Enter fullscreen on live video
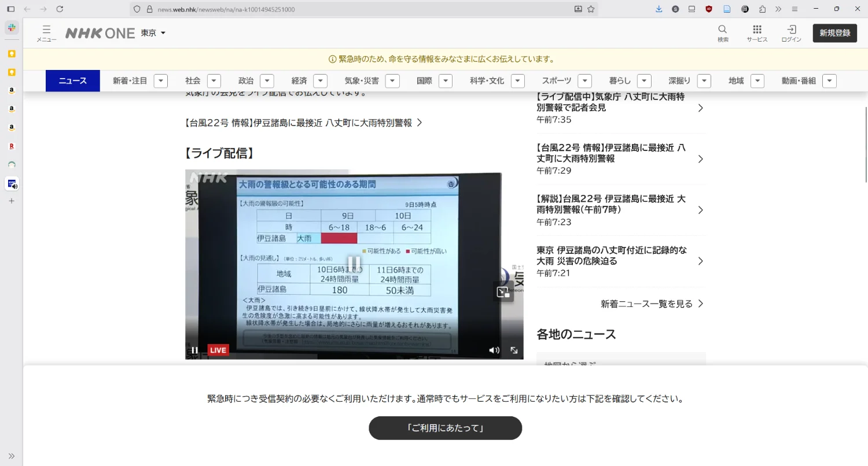Viewport: 868px width, 466px height. tap(514, 350)
